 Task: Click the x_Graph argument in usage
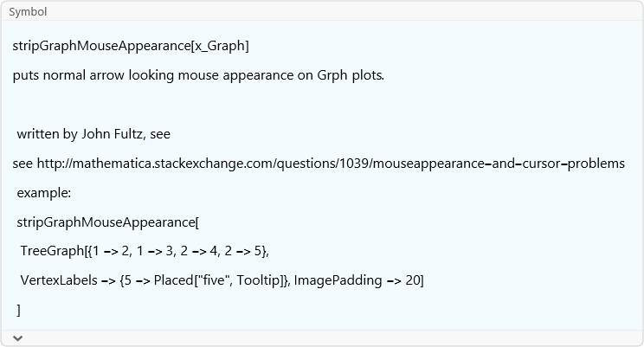(x=219, y=45)
